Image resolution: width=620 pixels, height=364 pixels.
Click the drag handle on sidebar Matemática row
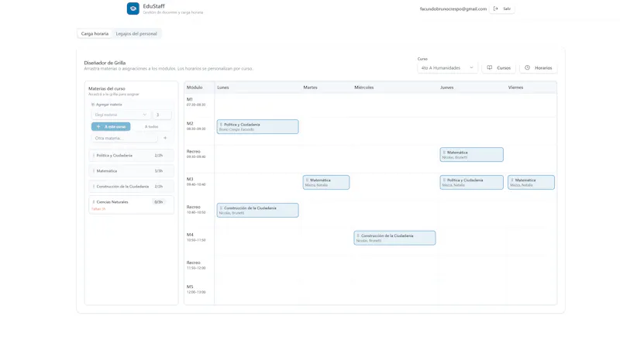tap(94, 171)
